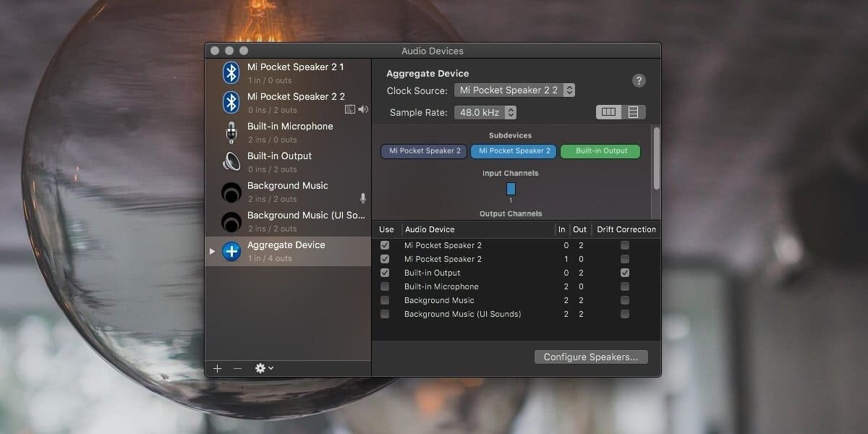The image size is (868, 434).
Task: Click the Aggregate Device plus icon in sidebar
Action: (231, 251)
